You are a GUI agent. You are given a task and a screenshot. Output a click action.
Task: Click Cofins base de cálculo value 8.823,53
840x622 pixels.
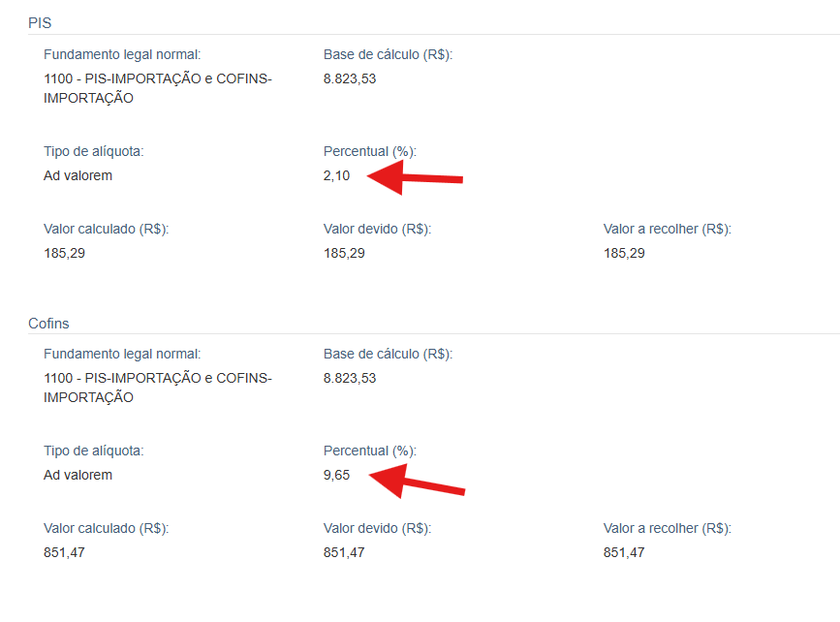[x=350, y=378]
